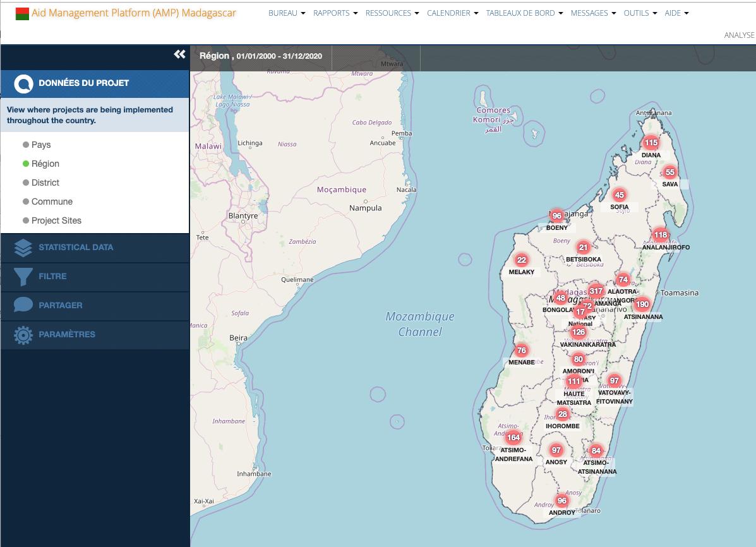Select the Project Sites option
This screenshot has height=547, width=756.
26,220
